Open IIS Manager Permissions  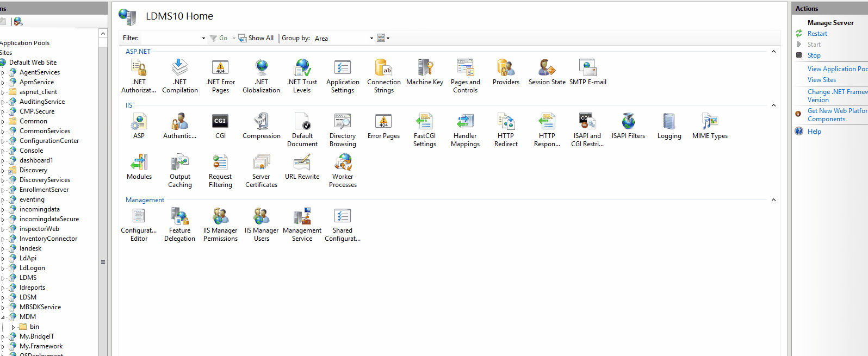[x=220, y=224]
